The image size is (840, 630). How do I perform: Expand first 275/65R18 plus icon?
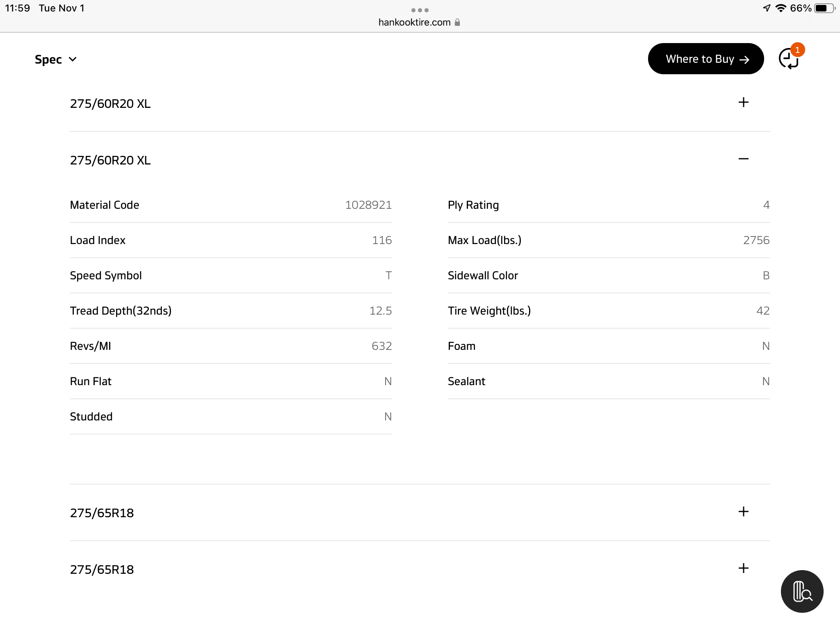(x=743, y=512)
